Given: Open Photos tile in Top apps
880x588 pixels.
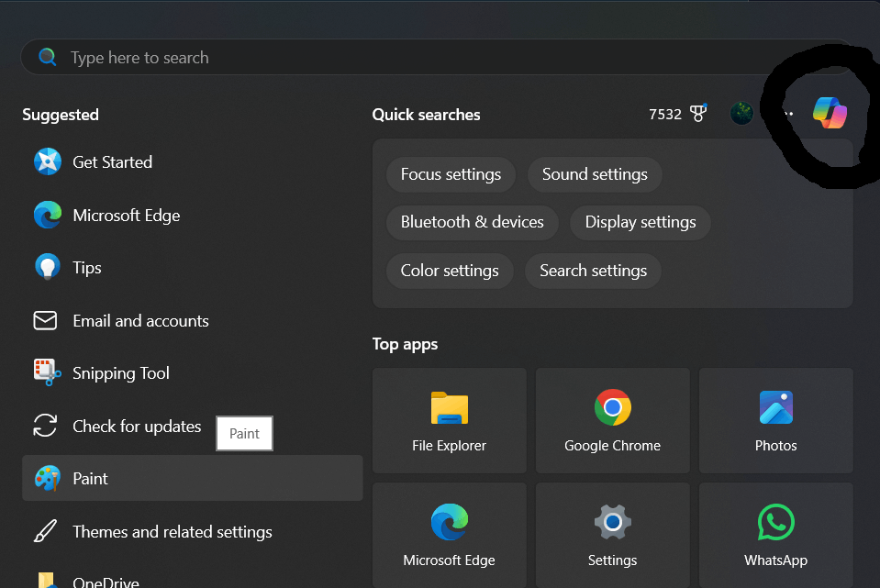Looking at the screenshot, I should [x=775, y=420].
